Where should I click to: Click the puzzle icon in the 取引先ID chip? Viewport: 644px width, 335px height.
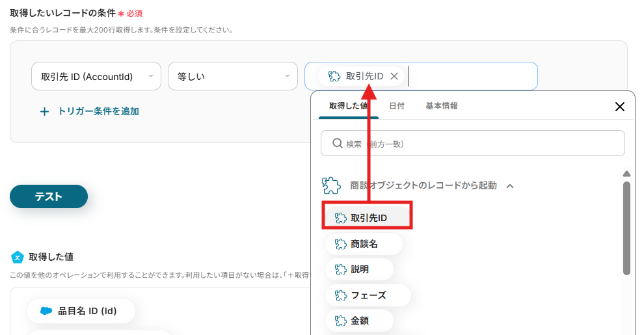pyautogui.click(x=334, y=76)
